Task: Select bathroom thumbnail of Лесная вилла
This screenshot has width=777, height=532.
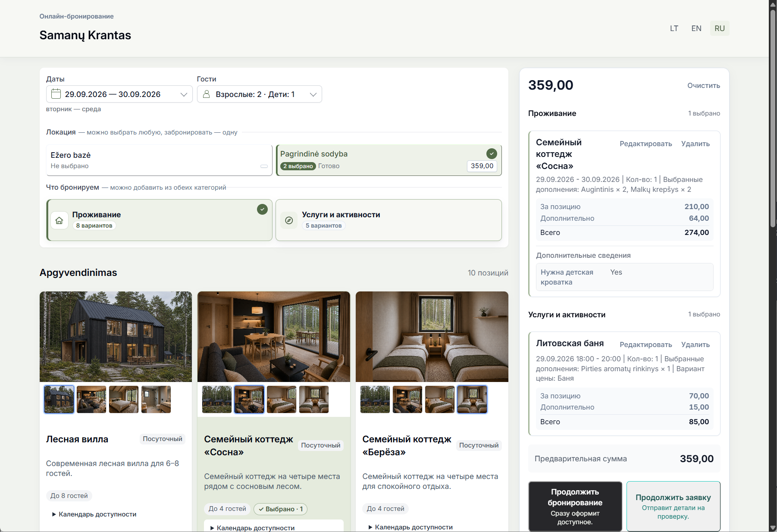Action: (156, 400)
